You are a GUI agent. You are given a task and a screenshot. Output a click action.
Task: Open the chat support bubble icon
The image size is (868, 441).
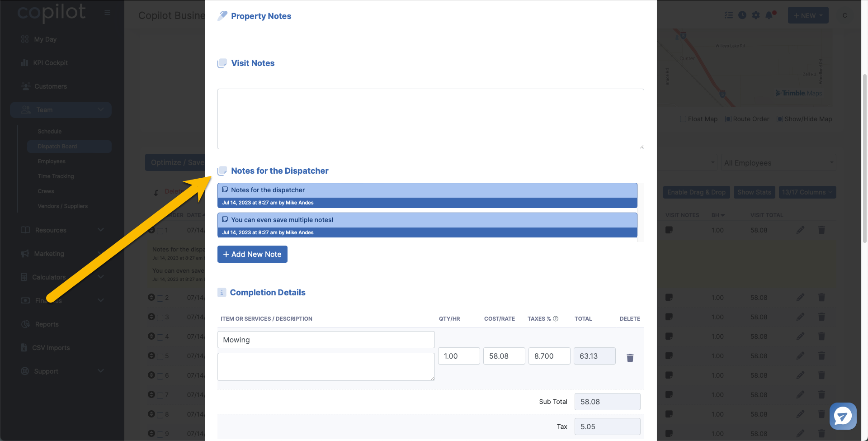843,416
